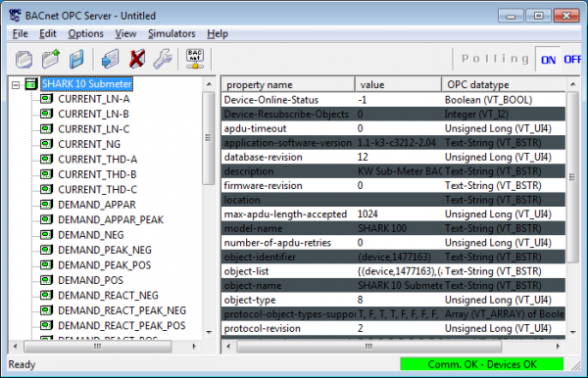Click the add device toolbar icon
This screenshot has width=588, height=378.
coord(110,59)
